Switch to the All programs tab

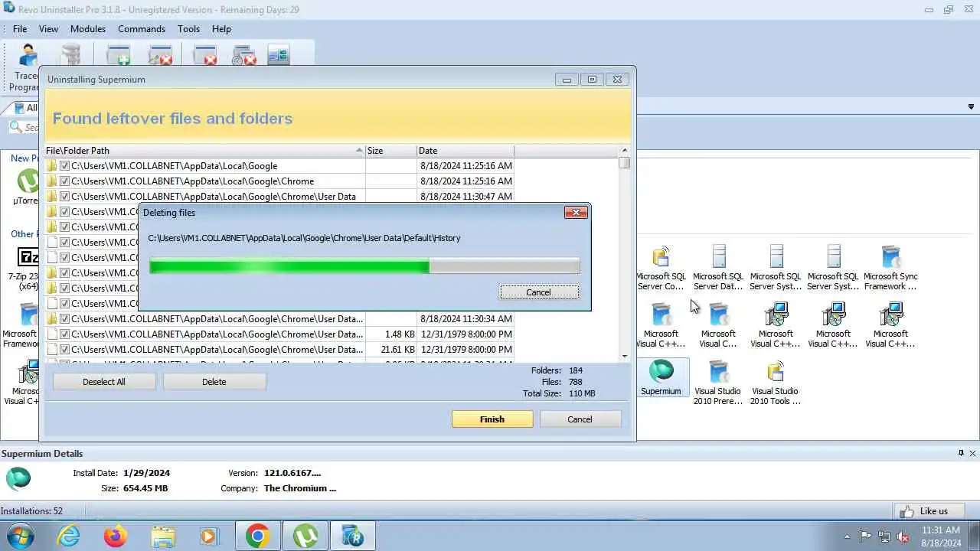click(x=26, y=108)
